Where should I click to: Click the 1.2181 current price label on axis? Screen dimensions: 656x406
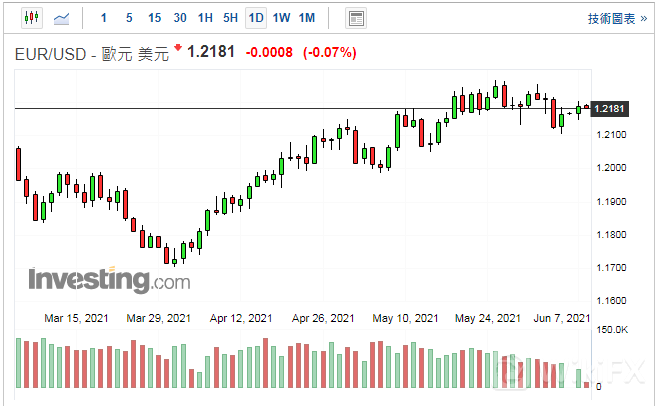pos(609,108)
